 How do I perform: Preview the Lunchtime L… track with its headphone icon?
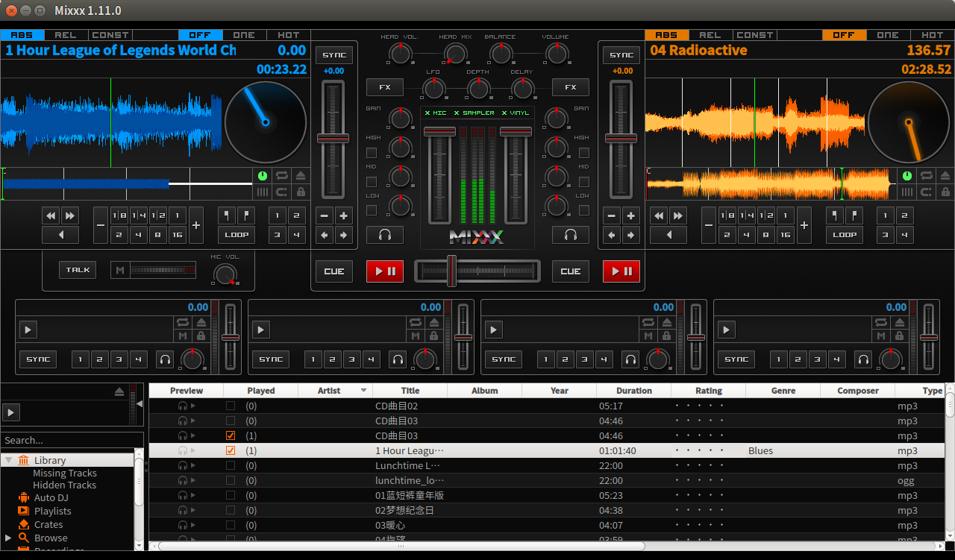(x=183, y=465)
